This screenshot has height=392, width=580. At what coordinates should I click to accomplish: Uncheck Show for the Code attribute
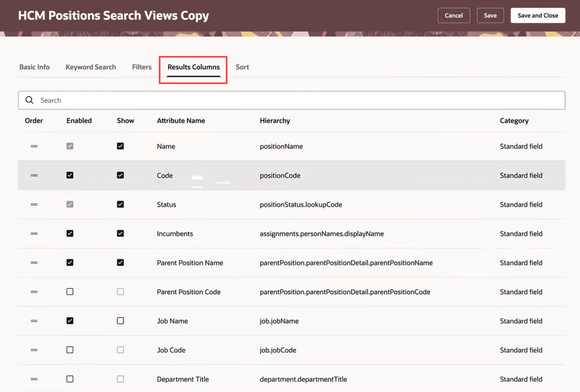coord(120,175)
